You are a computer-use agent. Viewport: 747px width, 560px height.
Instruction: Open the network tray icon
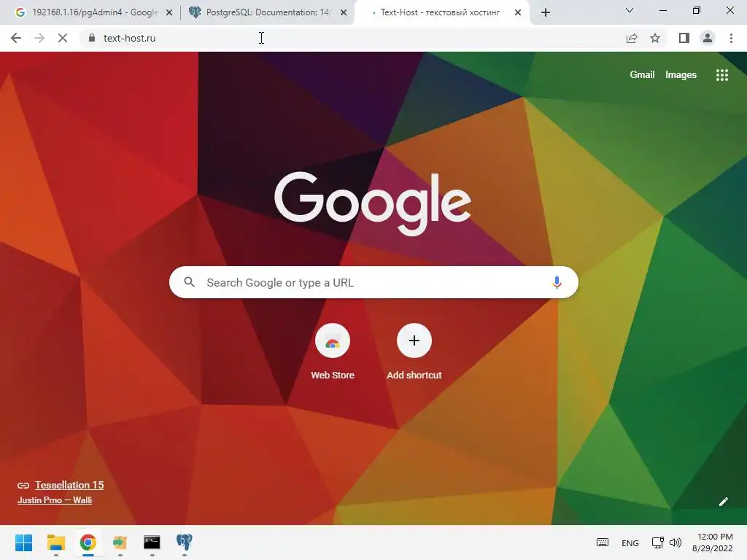(657, 542)
